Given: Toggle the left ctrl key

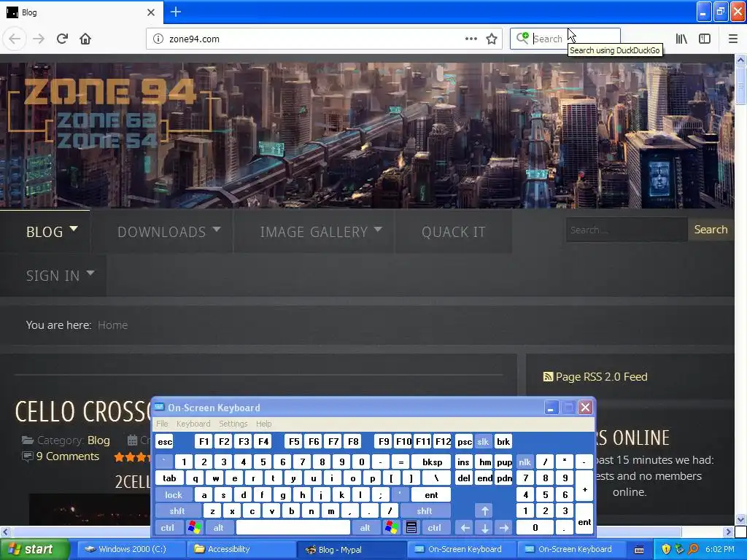Looking at the screenshot, I should pyautogui.click(x=168, y=528).
